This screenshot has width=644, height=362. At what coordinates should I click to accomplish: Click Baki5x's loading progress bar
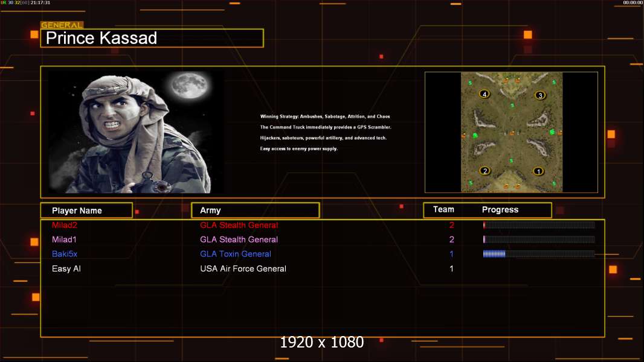(539, 254)
